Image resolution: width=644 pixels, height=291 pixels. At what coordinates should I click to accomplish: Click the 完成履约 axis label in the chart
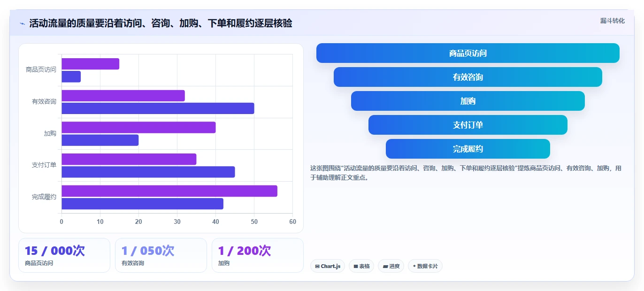click(44, 197)
